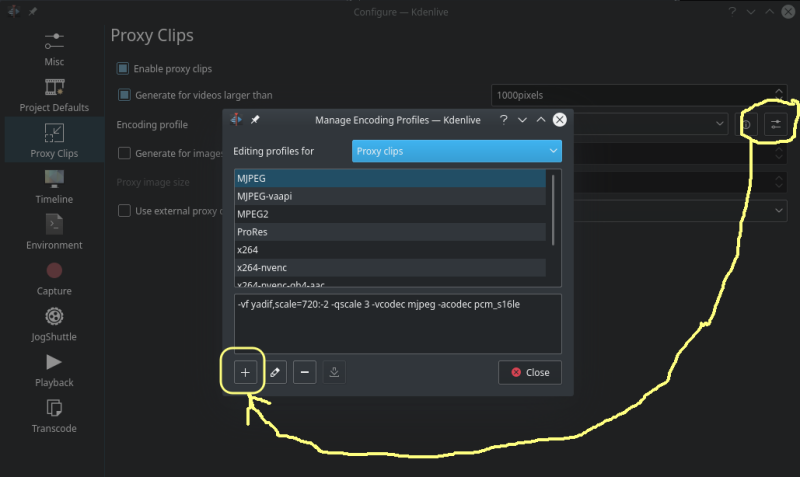The height and width of the screenshot is (477, 800).
Task: Edit the selected encoding profile with the pencil
Action: point(275,372)
